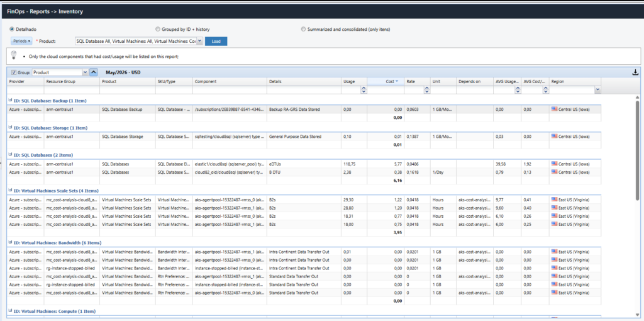Sort by the Component column header

pyautogui.click(x=230, y=81)
